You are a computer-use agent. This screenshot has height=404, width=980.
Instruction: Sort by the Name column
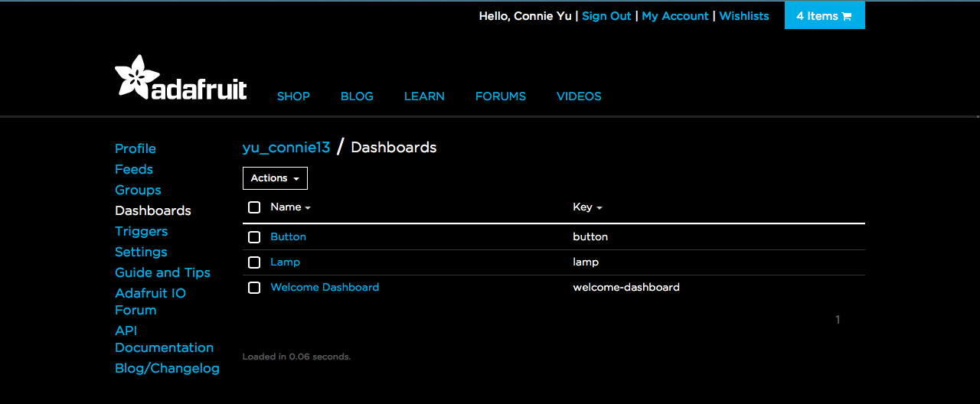pos(290,207)
